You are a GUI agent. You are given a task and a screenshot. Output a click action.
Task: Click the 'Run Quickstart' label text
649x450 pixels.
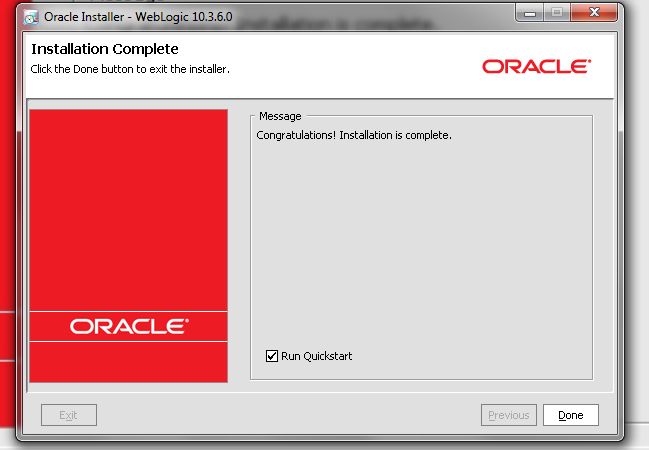tap(317, 356)
